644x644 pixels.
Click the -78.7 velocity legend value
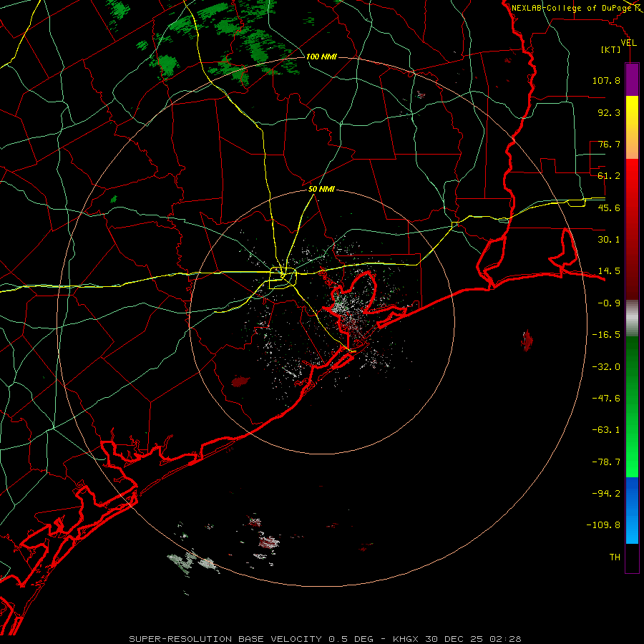[606, 462]
